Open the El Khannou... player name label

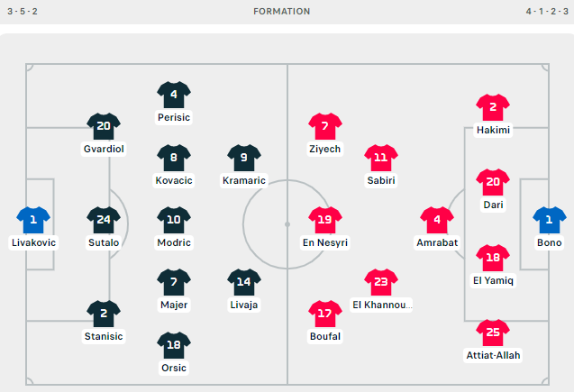click(x=382, y=305)
